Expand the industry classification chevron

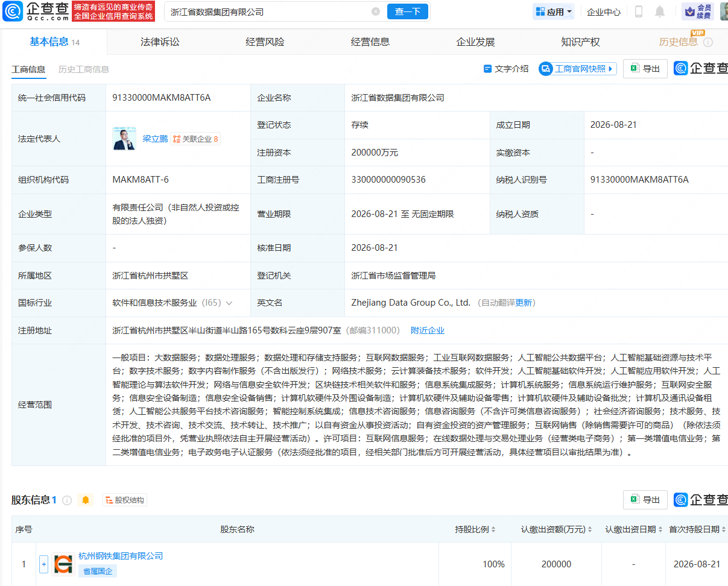pyautogui.click(x=229, y=303)
